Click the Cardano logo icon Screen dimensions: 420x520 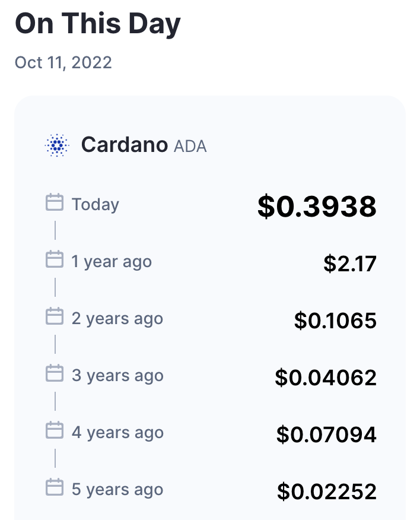click(x=57, y=145)
